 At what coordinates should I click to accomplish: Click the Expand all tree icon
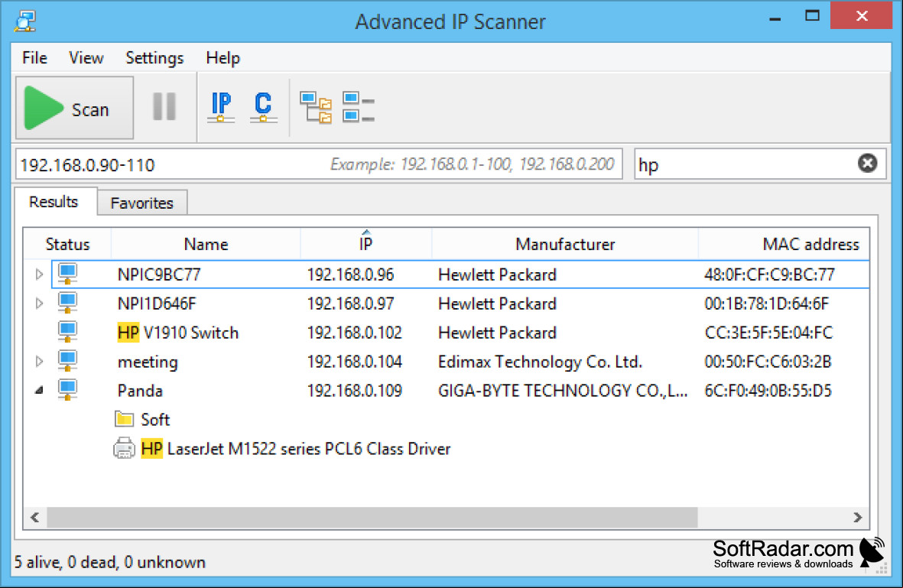316,107
